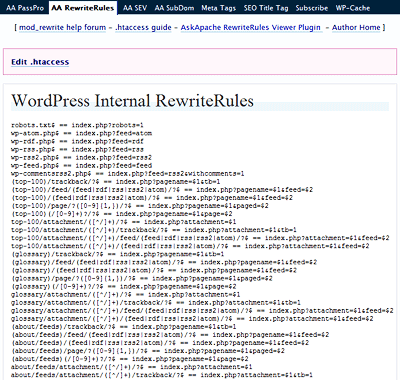Select glossary/attachment trackback rule line
This screenshot has height=380, width=400.
tap(156, 302)
